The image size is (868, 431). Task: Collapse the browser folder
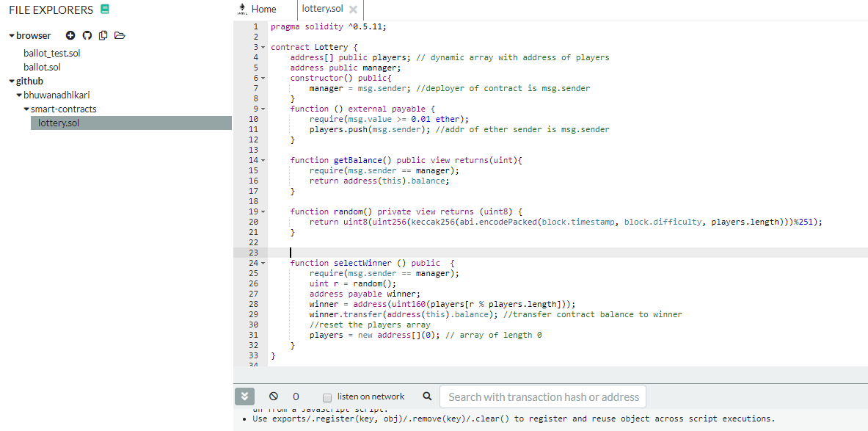pyautogui.click(x=10, y=35)
